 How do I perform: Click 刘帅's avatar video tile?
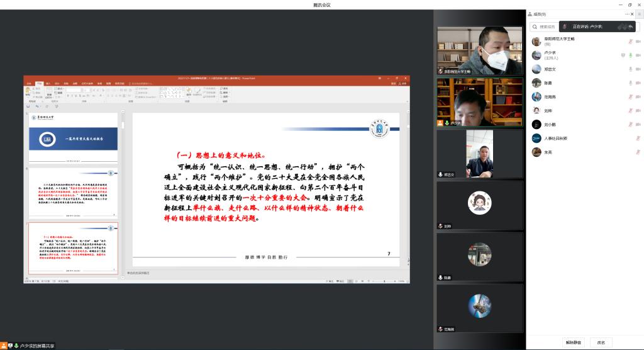click(x=480, y=205)
